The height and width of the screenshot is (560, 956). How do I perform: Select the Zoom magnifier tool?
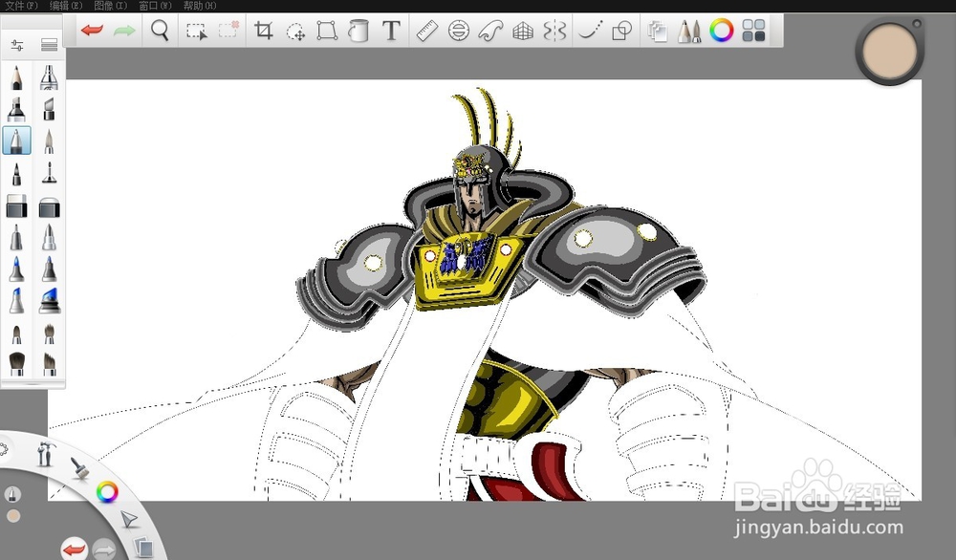tap(160, 30)
